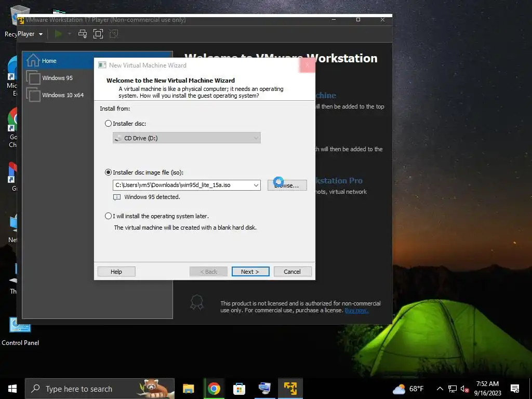Show hidden system tray icons
Viewport: 532px width, 399px height.
440,389
